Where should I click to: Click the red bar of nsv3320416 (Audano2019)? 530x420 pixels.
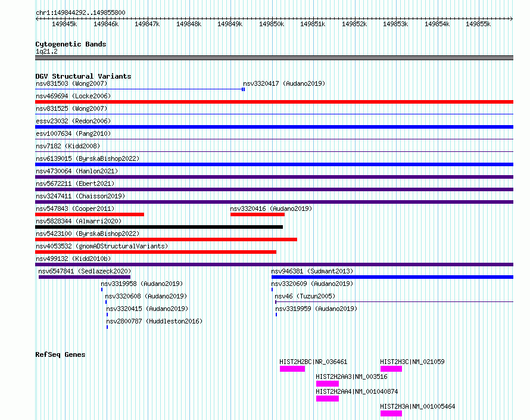[x=258, y=214]
